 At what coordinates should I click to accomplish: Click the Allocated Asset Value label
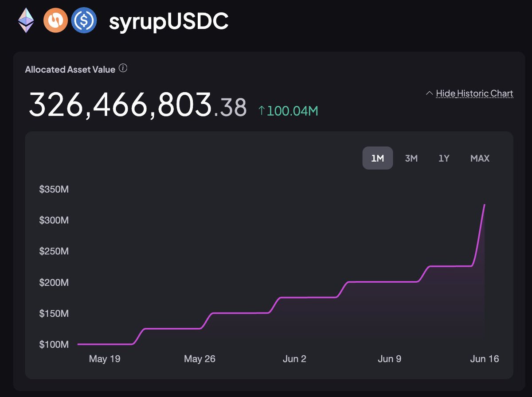[70, 69]
